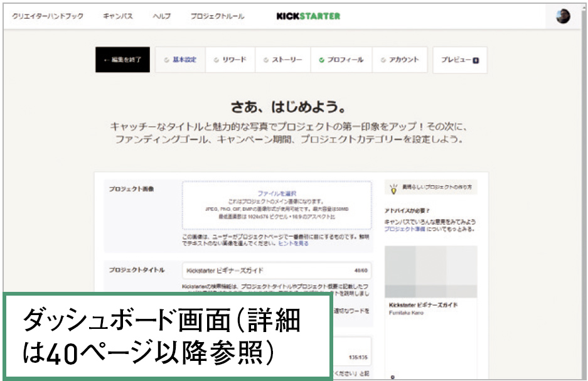Screen dimensions: 588x381
Task: Click the 40/60 character counter
Action: point(361,271)
